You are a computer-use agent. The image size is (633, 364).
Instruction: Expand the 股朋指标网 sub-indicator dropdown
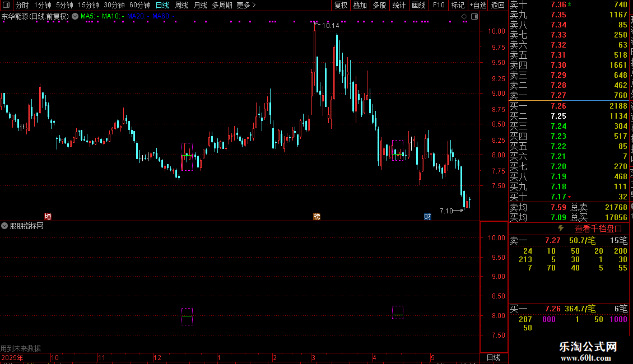click(4, 226)
